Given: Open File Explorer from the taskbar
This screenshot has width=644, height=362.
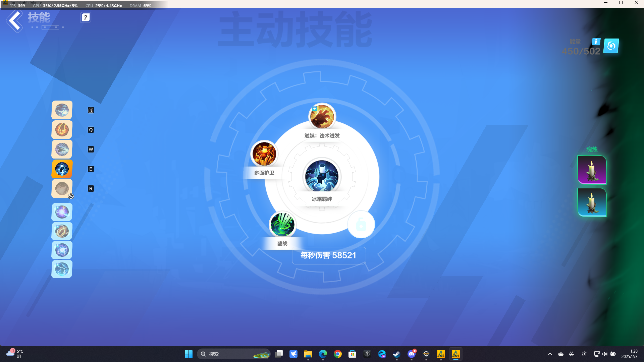Looking at the screenshot, I should tap(308, 354).
